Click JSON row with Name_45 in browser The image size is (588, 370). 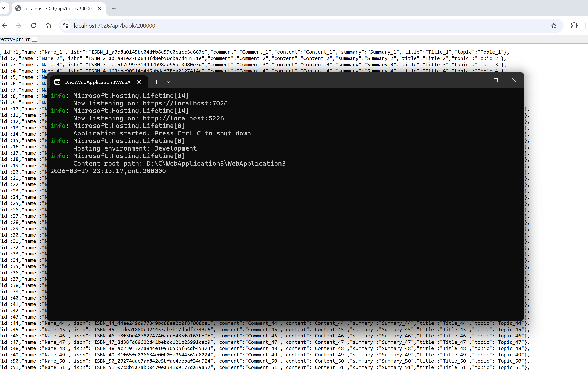tap(265, 330)
